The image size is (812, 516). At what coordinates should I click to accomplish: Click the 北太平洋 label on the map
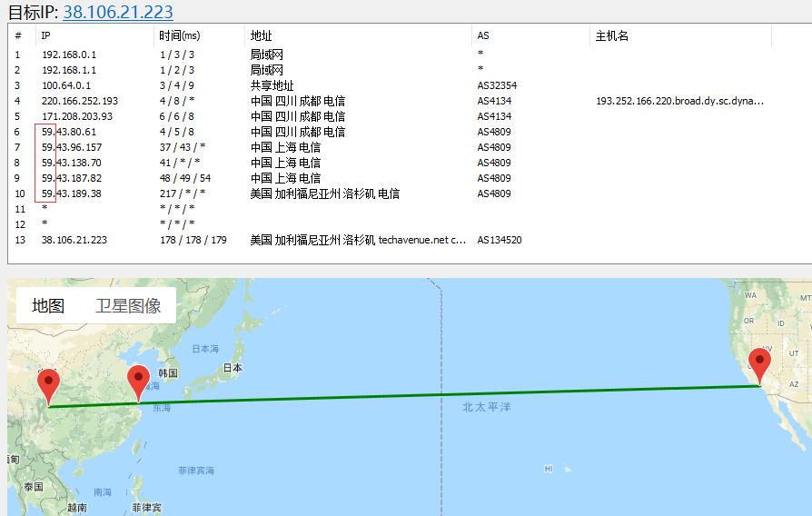click(x=487, y=407)
